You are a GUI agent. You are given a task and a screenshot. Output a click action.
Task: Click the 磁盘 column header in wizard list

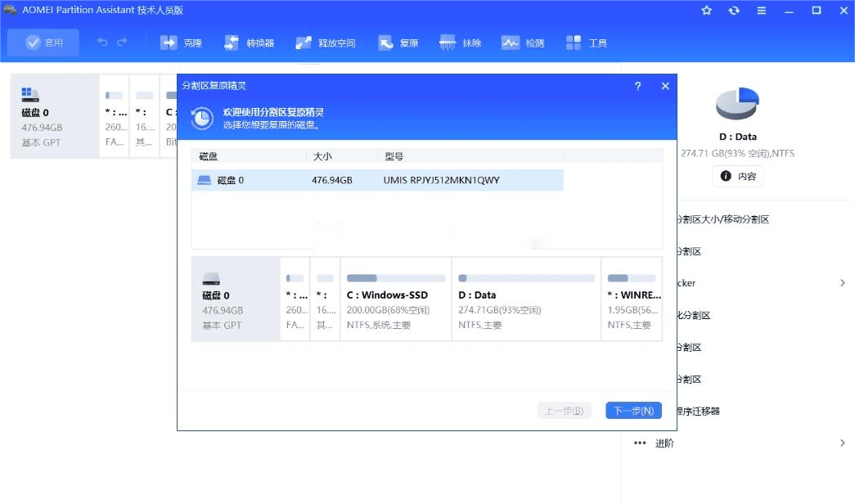click(x=249, y=156)
